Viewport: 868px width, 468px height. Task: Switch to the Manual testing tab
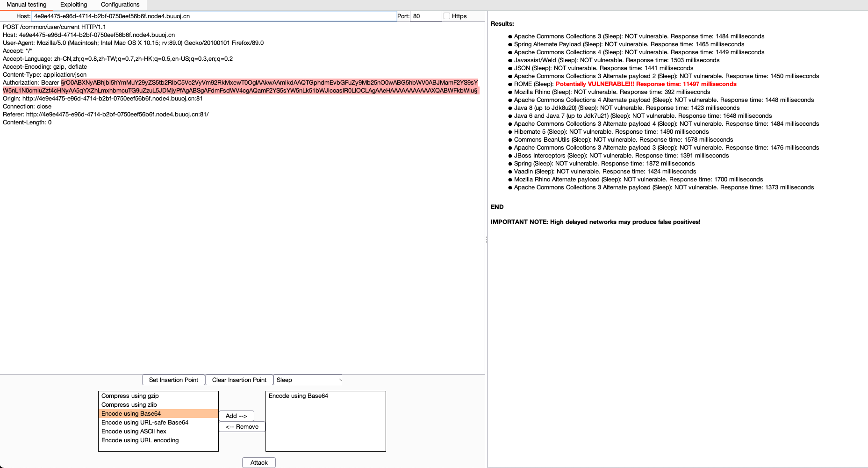click(27, 5)
